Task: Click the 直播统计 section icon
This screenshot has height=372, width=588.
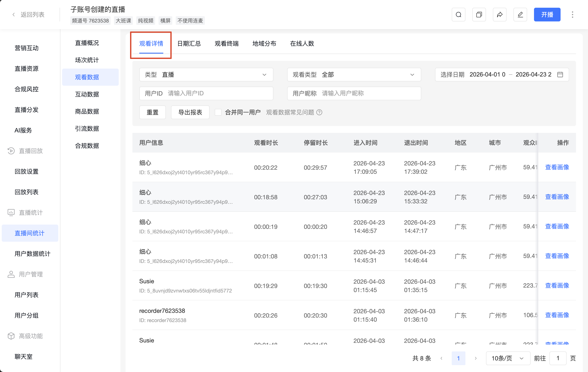Action: pyautogui.click(x=11, y=213)
